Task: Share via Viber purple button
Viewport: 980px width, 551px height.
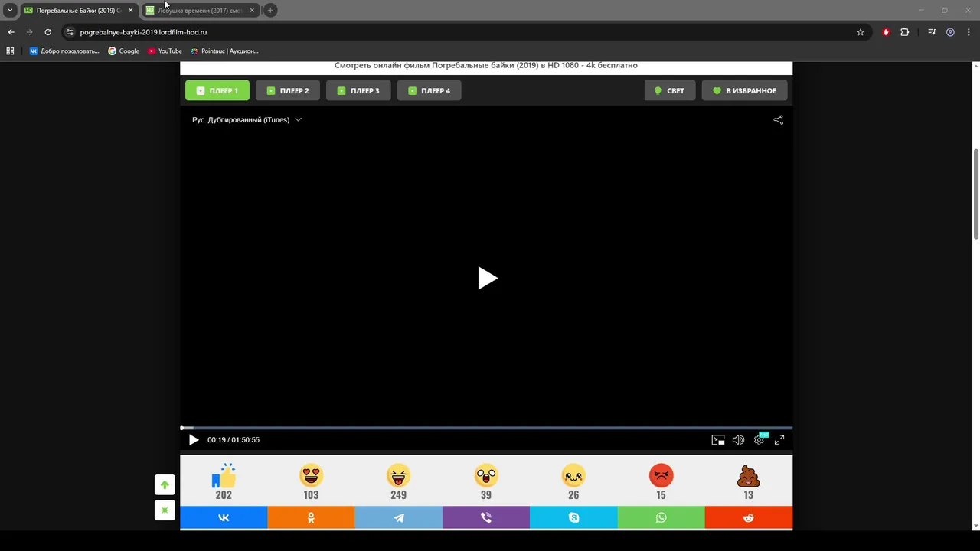Action: (486, 518)
